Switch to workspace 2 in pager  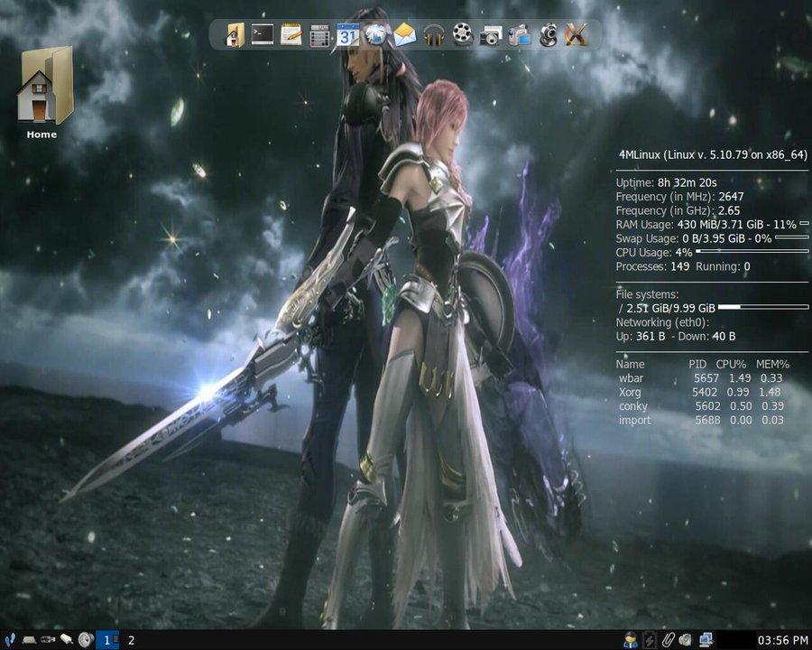click(131, 640)
